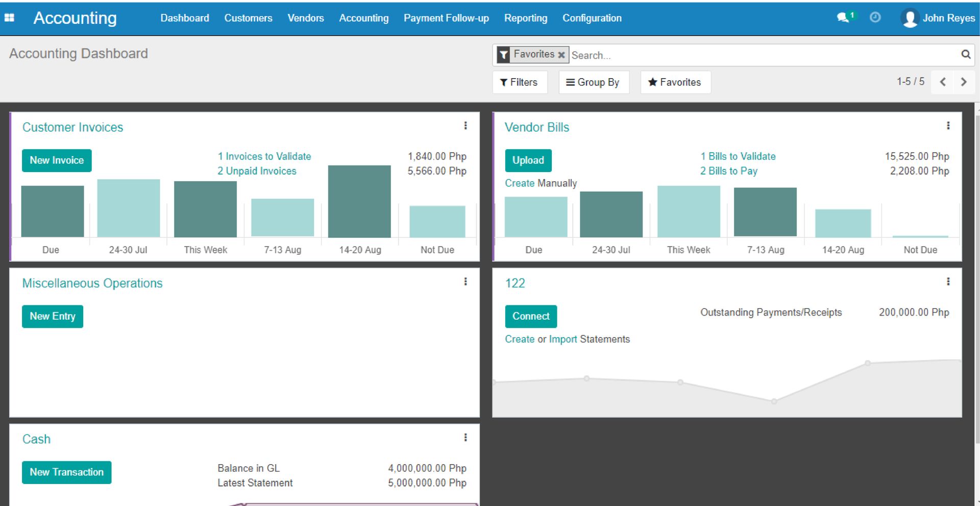Expand the Filters dropdown

(519, 82)
